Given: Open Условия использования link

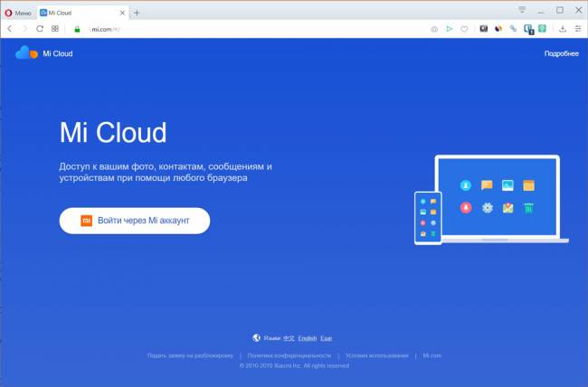Looking at the screenshot, I should point(377,355).
